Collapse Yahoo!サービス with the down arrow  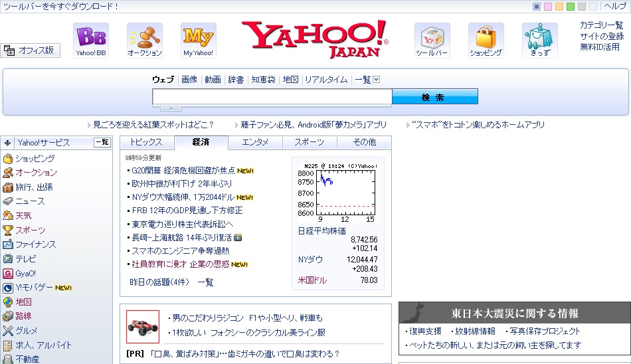(7, 143)
